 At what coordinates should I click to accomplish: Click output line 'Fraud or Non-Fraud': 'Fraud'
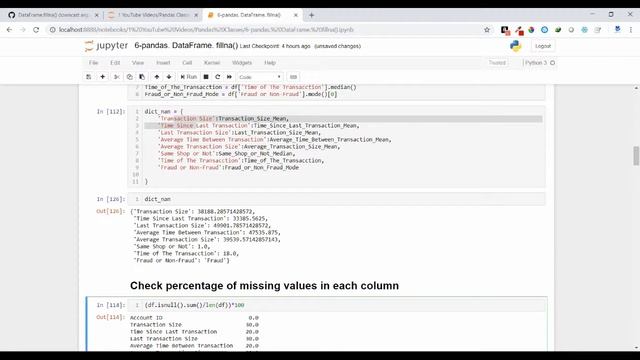tap(181, 260)
